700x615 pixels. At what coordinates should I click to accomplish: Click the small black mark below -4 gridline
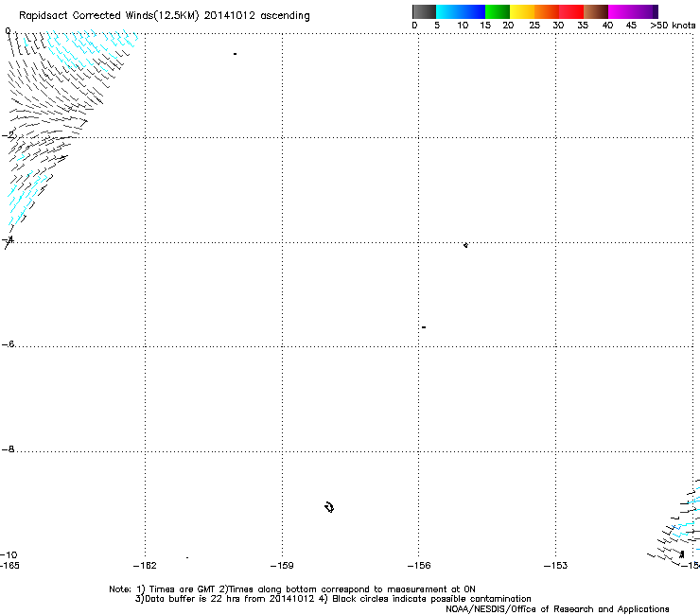point(465,245)
